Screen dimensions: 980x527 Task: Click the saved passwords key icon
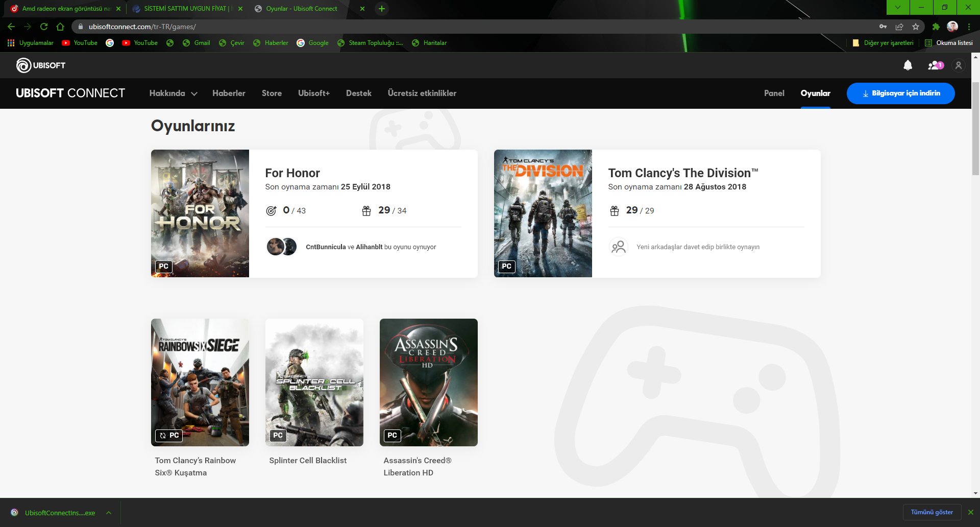(883, 27)
